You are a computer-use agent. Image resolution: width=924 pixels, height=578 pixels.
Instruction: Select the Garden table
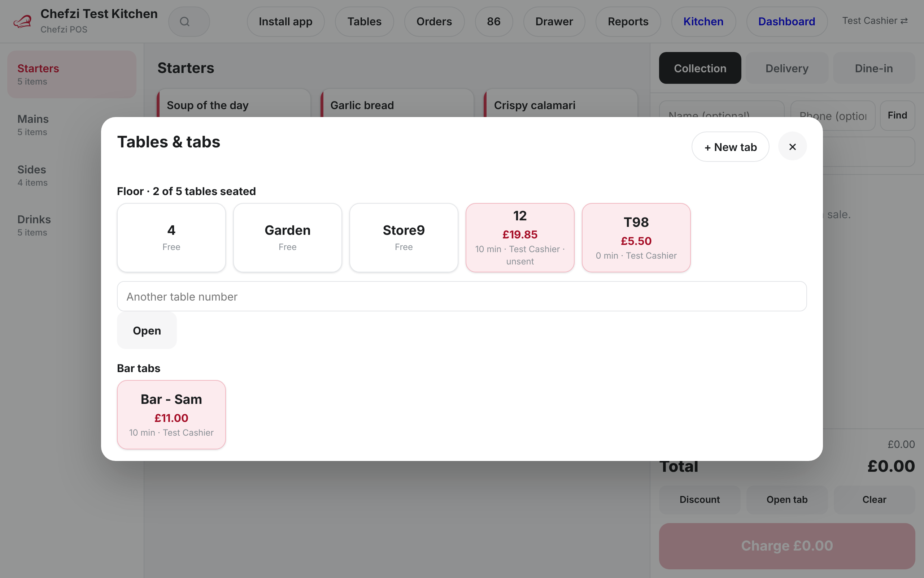[x=288, y=238]
